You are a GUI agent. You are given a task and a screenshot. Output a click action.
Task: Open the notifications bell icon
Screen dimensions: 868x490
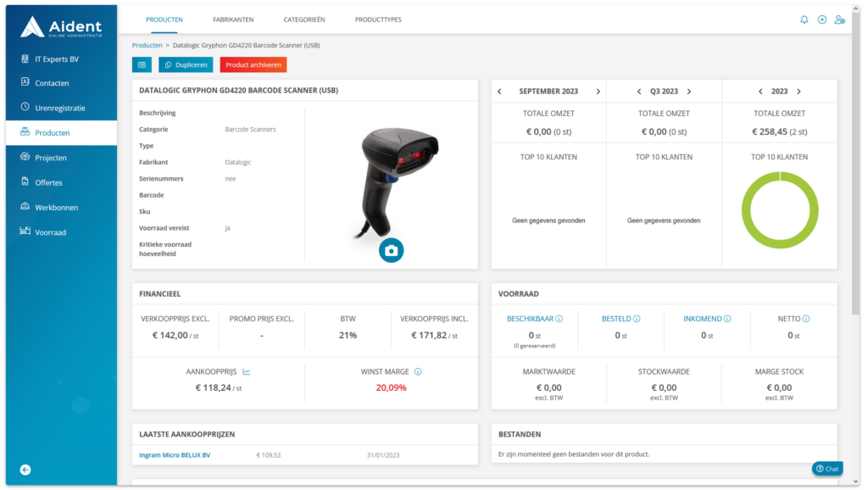(804, 20)
